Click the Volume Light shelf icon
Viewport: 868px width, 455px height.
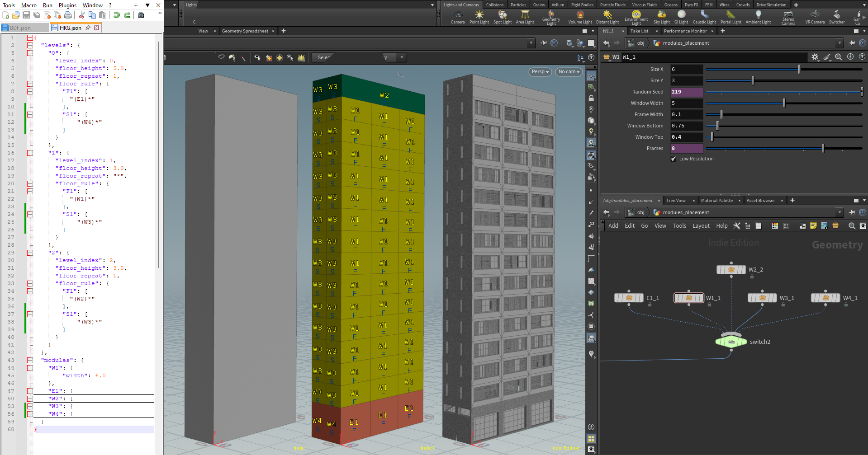pos(580,17)
